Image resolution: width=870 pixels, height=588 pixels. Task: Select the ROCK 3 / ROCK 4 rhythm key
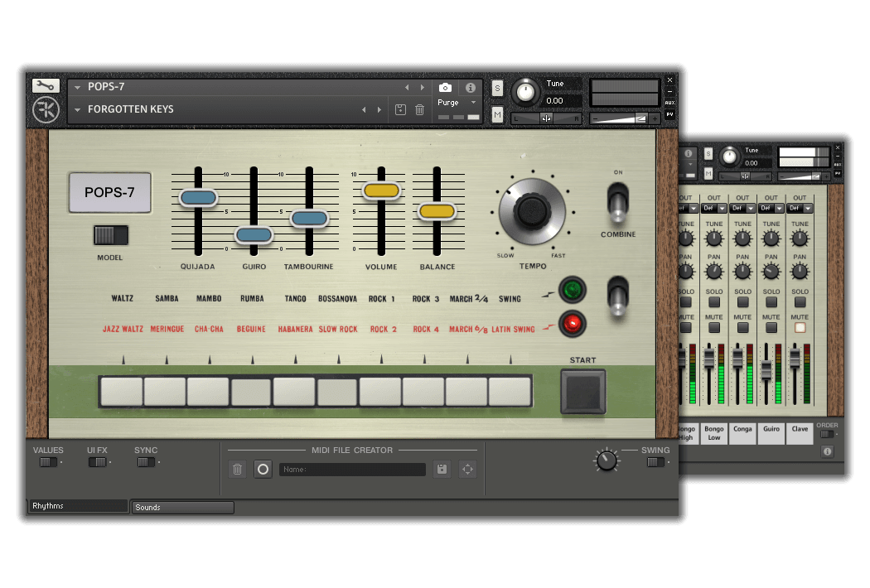pos(423,391)
